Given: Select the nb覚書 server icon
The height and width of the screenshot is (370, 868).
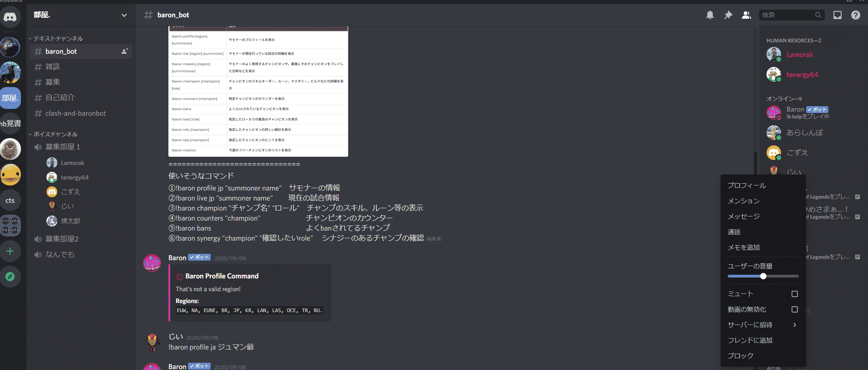Looking at the screenshot, I should click(x=10, y=123).
